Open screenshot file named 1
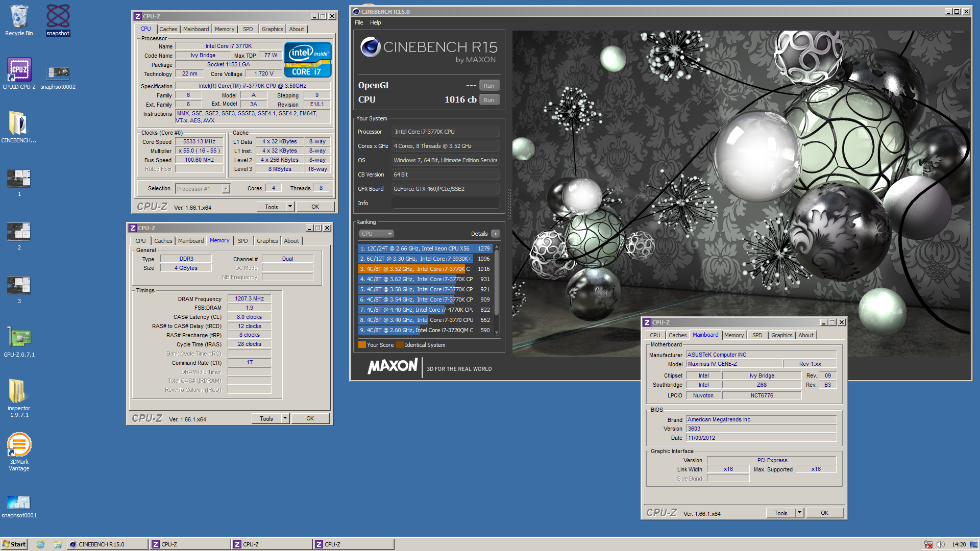Image resolution: width=980 pixels, height=551 pixels. point(19,183)
